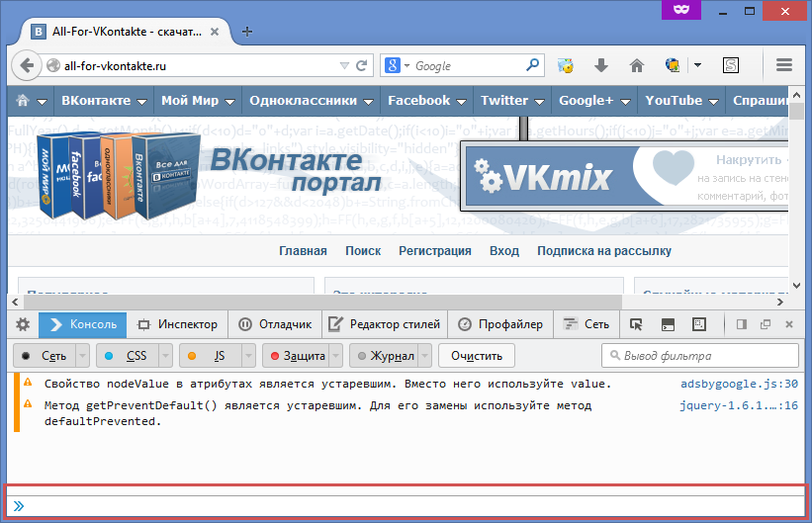
Task: Click the site home icon menu
Action: [31, 101]
